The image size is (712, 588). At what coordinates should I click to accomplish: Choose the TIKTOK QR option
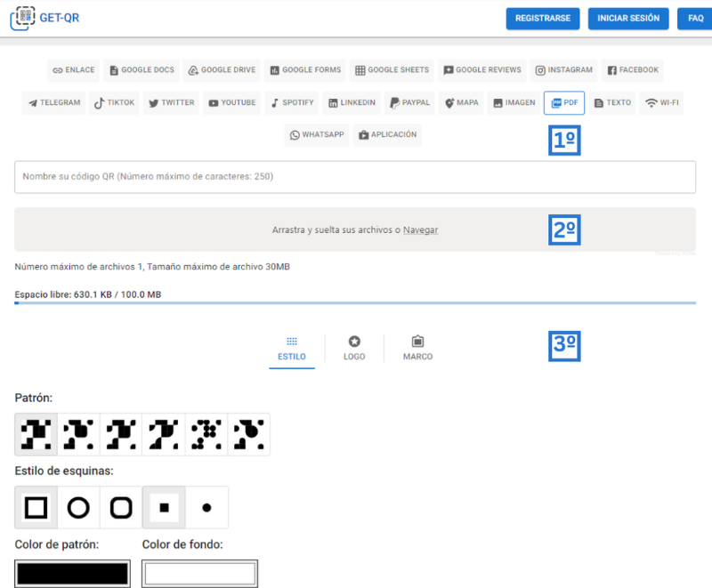[x=113, y=102]
